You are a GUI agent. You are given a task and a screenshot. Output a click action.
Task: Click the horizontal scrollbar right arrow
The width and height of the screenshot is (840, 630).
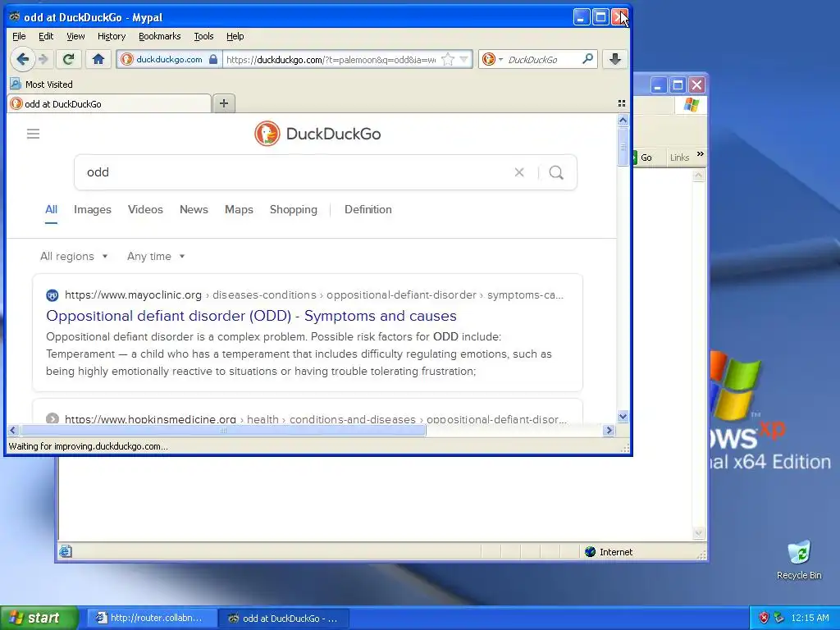[x=609, y=430]
